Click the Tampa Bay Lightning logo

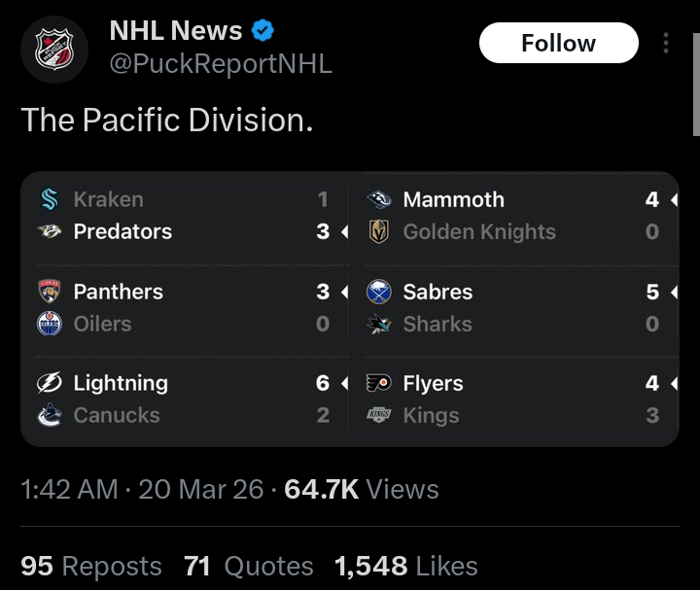49,383
